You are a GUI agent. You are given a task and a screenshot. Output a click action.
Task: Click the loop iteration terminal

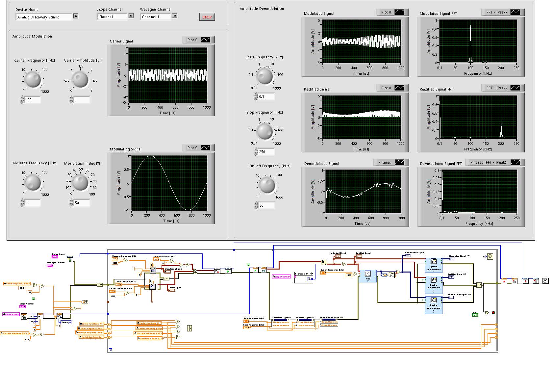coord(111,350)
